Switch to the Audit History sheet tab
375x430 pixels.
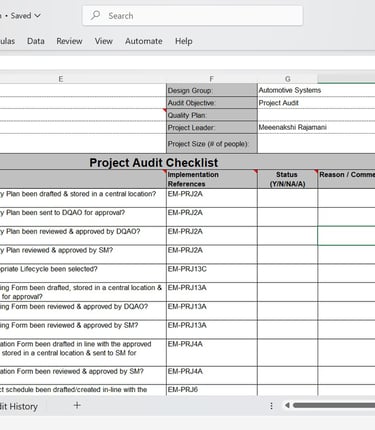tap(19, 406)
